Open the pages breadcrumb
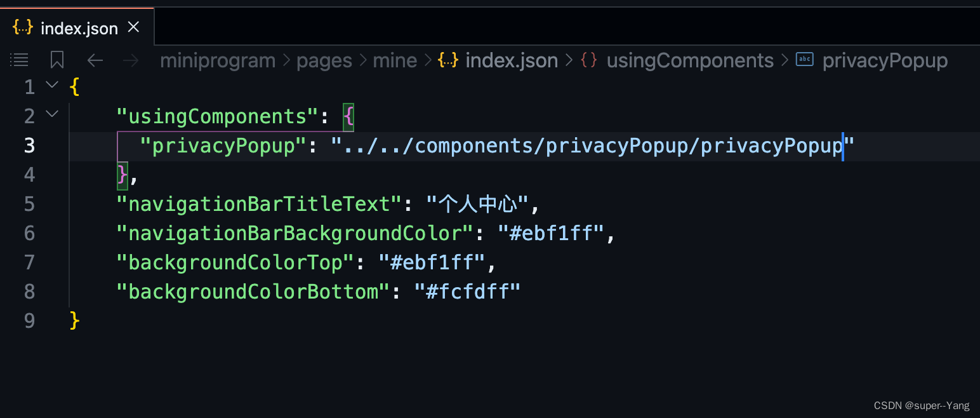980x418 pixels. [x=324, y=60]
